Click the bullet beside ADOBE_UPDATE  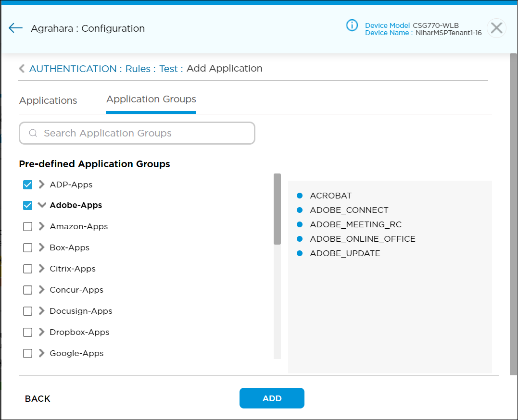[x=300, y=253]
